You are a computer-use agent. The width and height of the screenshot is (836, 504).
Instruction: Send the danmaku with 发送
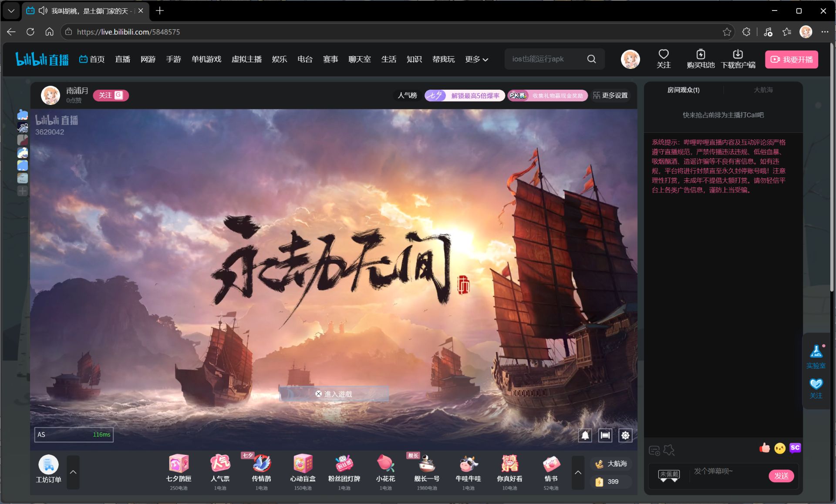781,476
